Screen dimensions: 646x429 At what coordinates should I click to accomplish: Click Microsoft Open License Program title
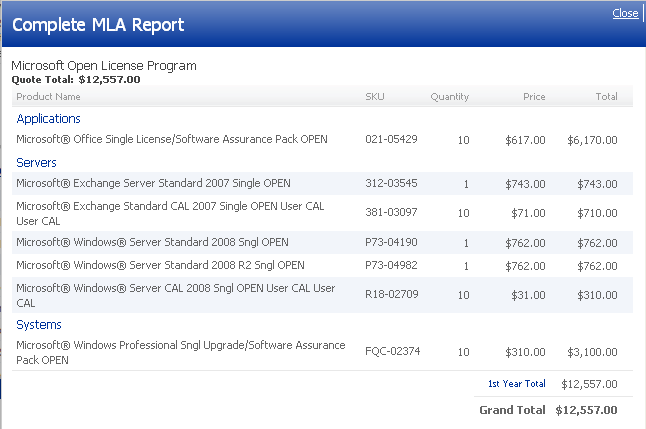click(104, 66)
